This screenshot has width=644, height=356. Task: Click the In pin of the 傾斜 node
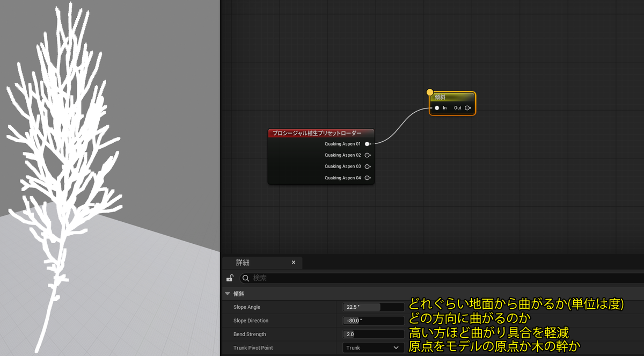(437, 108)
